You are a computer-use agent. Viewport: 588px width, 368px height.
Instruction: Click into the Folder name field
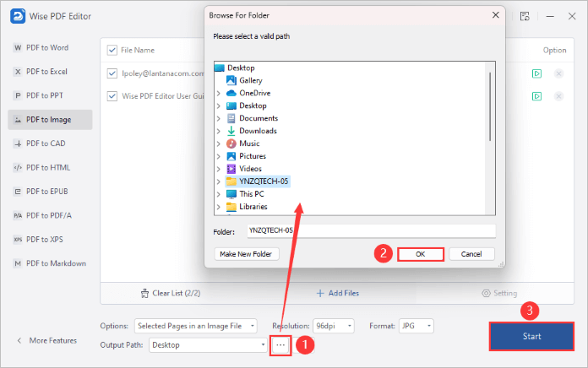[x=371, y=230]
